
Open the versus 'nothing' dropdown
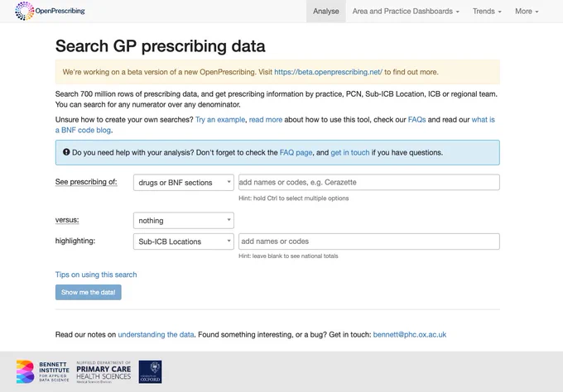tap(184, 220)
